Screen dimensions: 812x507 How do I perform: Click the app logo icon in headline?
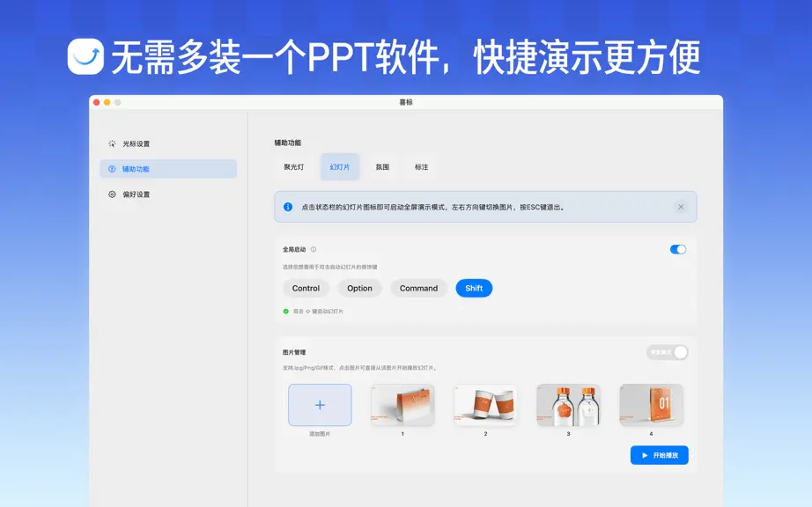[x=85, y=56]
